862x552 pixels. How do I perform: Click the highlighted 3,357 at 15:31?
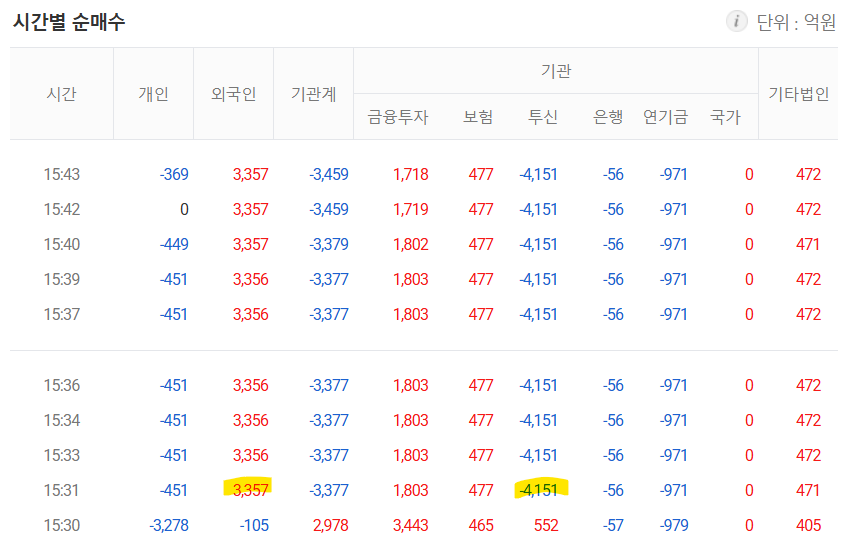250,490
